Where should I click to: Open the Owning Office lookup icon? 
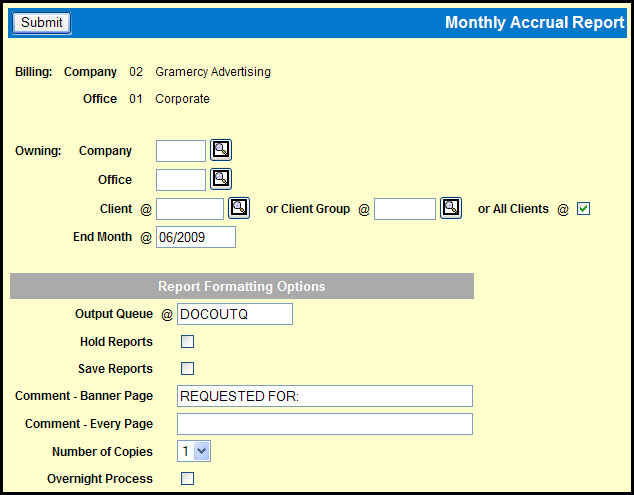tap(221, 180)
